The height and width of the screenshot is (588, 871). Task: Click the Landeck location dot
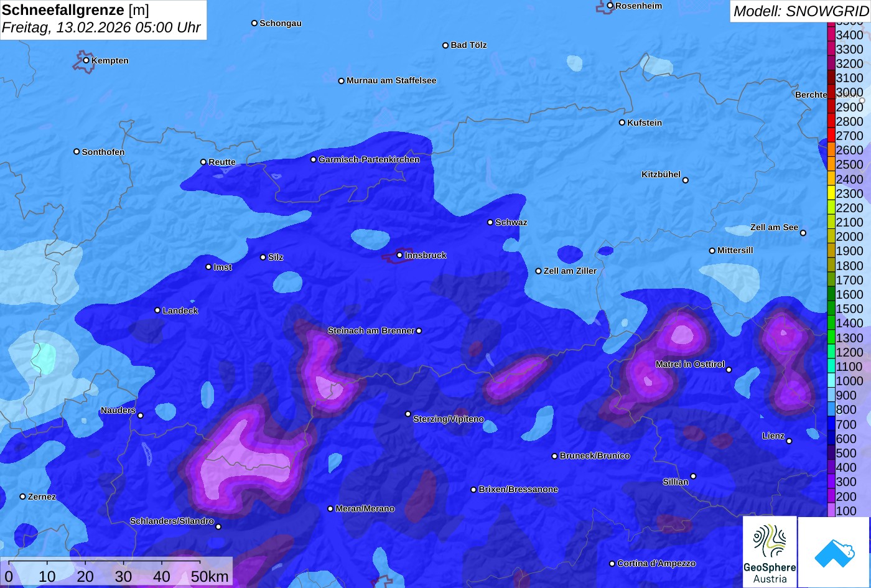[157, 310]
